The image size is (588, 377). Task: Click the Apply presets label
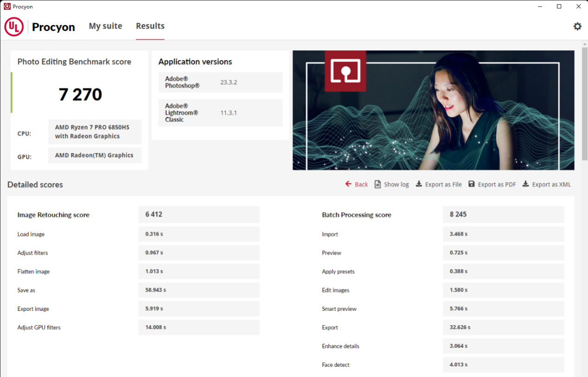click(x=338, y=272)
